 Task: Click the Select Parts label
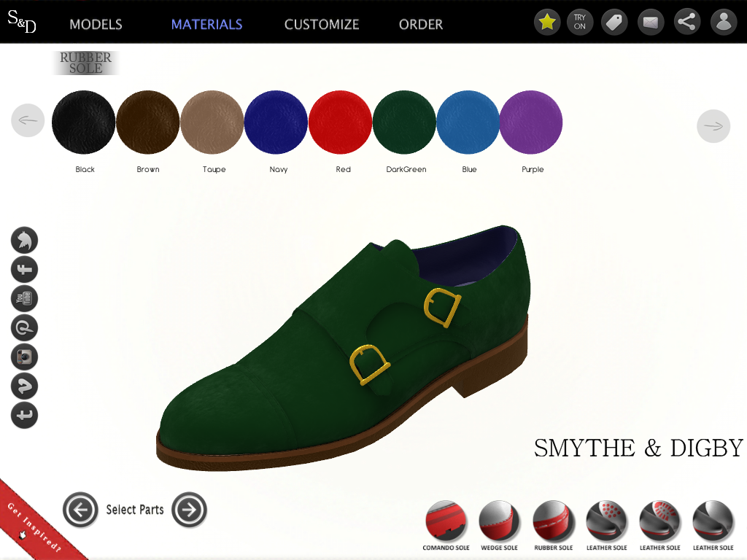tap(135, 510)
